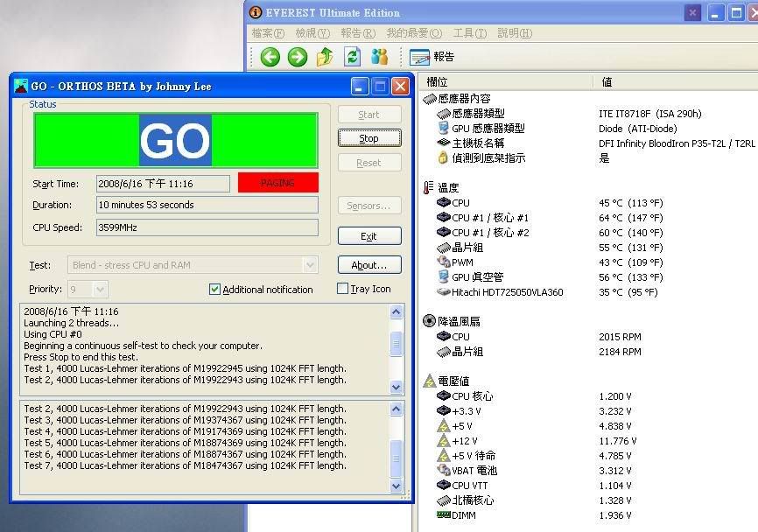The image size is (758, 532).
Task: Open the Priority dropdown
Action: (x=100, y=290)
